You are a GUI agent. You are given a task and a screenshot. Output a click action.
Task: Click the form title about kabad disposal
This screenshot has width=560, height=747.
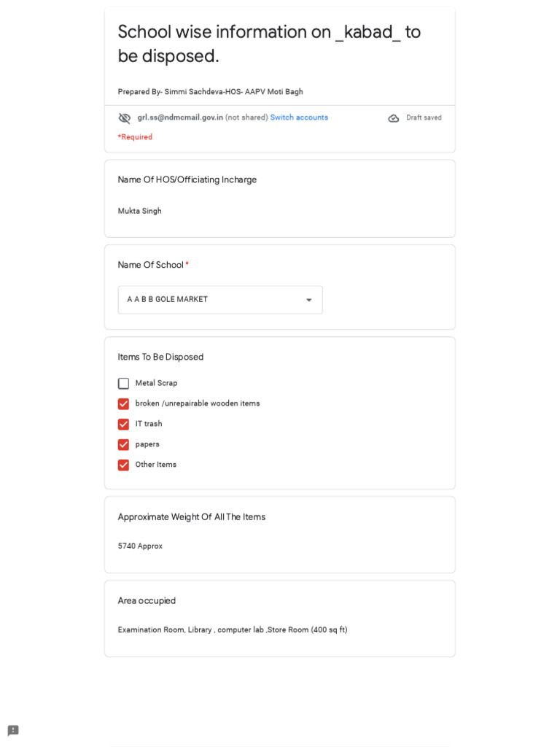[269, 44]
